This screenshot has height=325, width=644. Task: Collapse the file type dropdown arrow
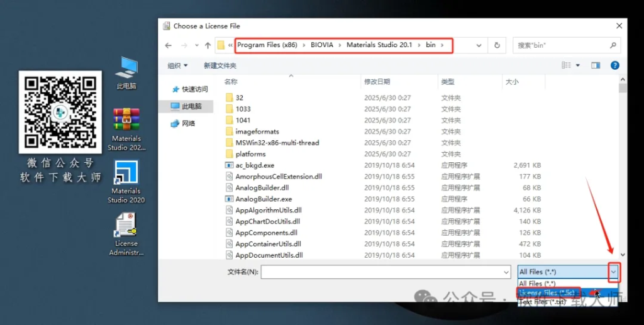coord(614,272)
